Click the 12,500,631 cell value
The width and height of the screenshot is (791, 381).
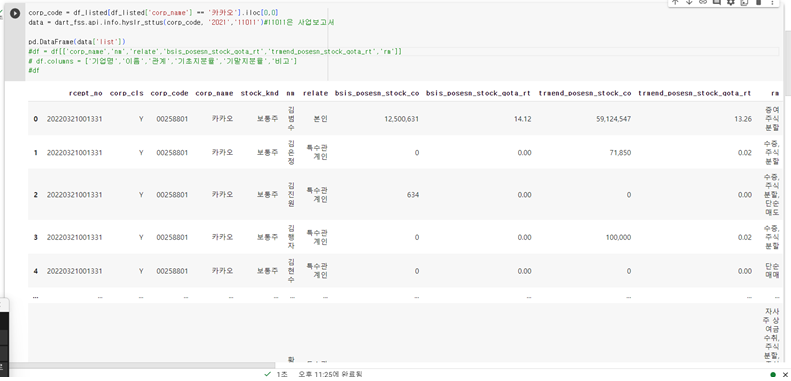point(401,119)
